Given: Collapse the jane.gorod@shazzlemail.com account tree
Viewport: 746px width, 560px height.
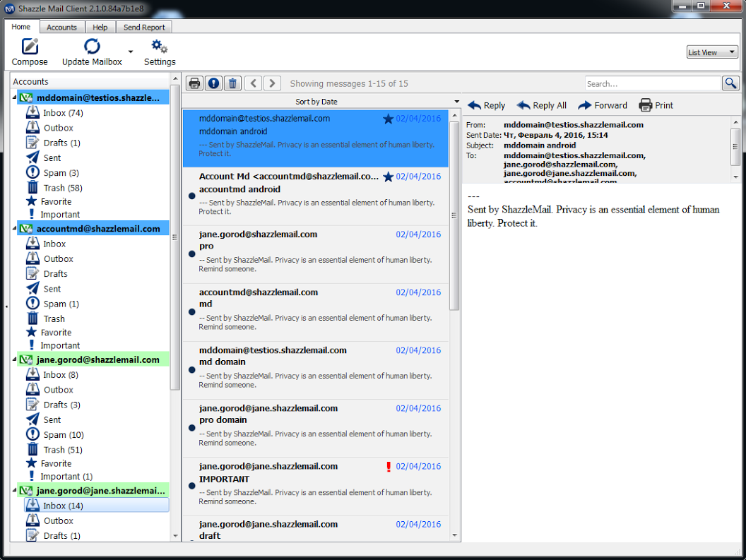Looking at the screenshot, I should (14, 359).
